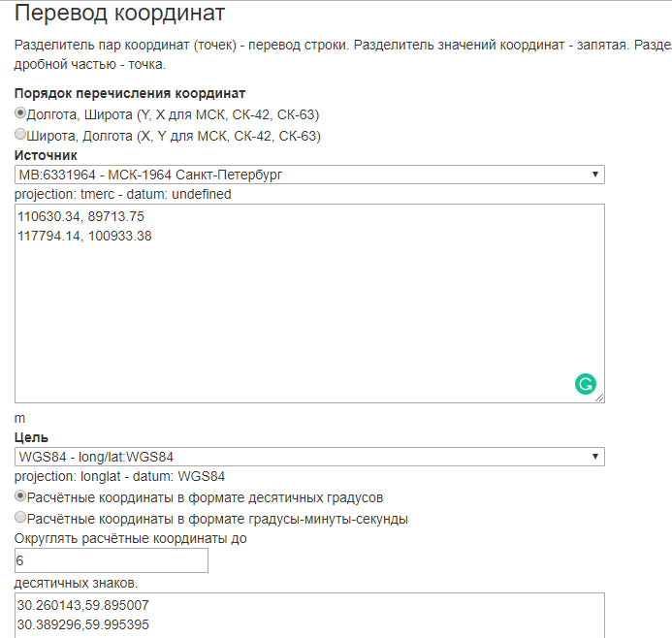The width and height of the screenshot is (672, 638).
Task: Choose decimal degrees output format (десятичных градусов)
Action: pyautogui.click(x=21, y=496)
